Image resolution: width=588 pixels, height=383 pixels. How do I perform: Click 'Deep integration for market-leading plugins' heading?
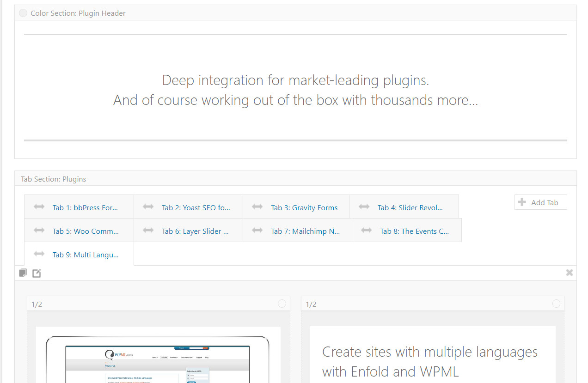(x=295, y=80)
